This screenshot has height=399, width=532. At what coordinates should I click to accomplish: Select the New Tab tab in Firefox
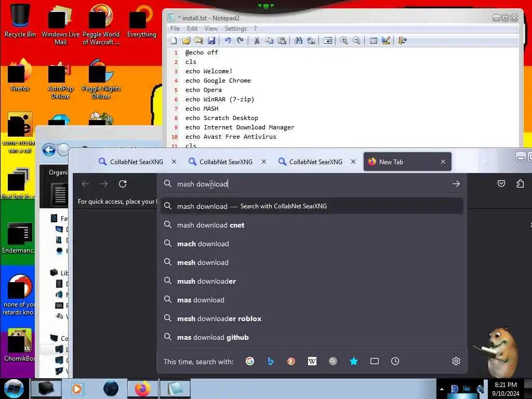[x=407, y=162]
